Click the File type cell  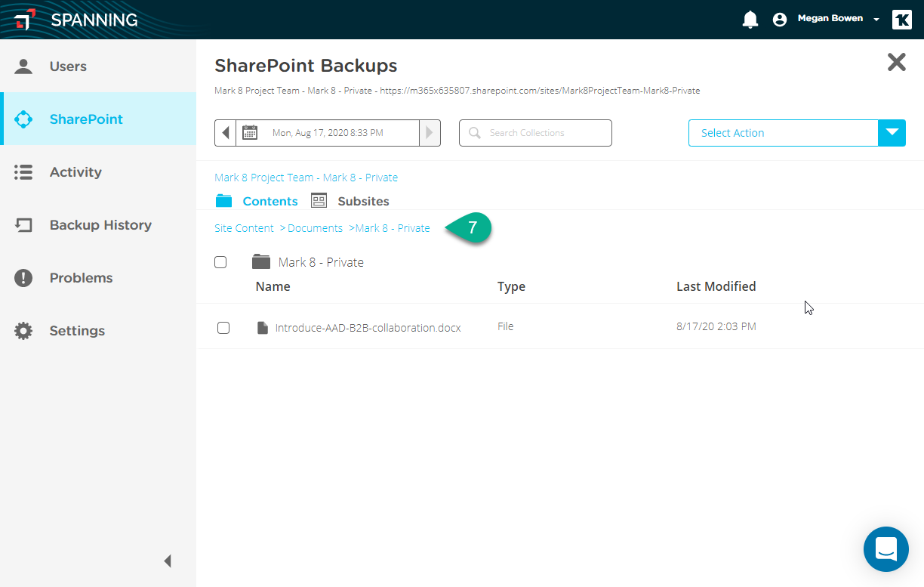pyautogui.click(x=505, y=326)
